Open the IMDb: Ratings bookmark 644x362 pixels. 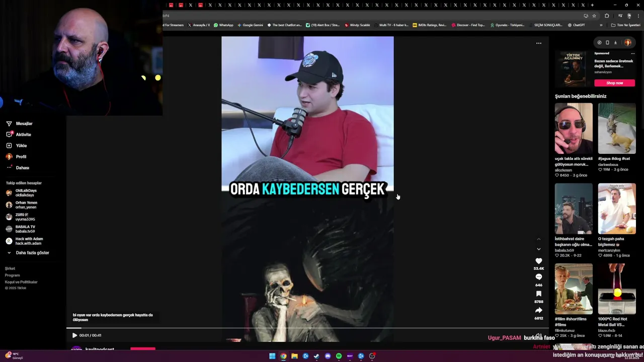429,25
